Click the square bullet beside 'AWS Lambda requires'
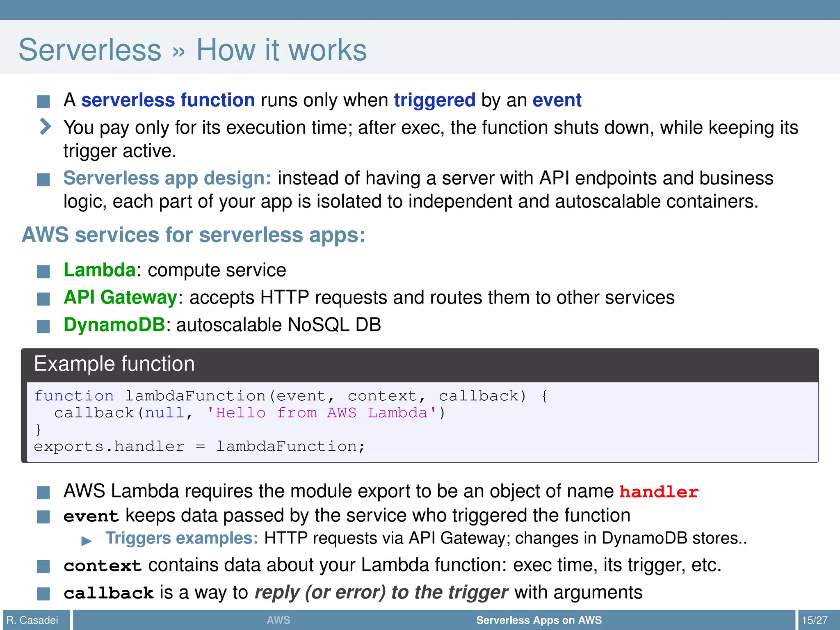Viewport: 840px width, 630px height. point(43,493)
